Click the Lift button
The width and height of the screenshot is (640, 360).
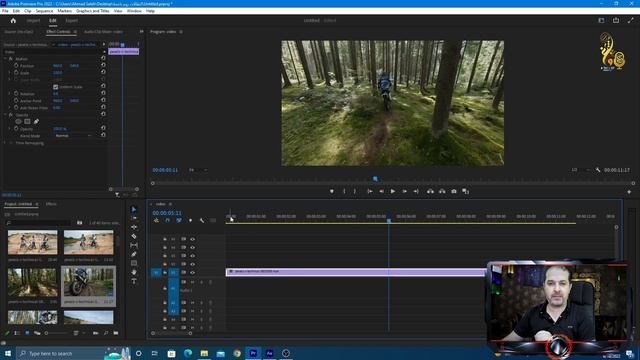point(430,191)
